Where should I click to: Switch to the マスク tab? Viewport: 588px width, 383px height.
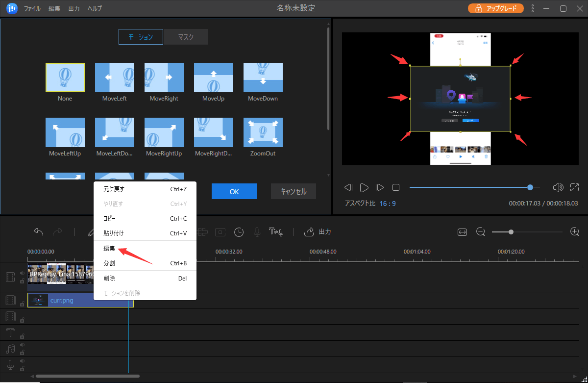click(x=186, y=36)
